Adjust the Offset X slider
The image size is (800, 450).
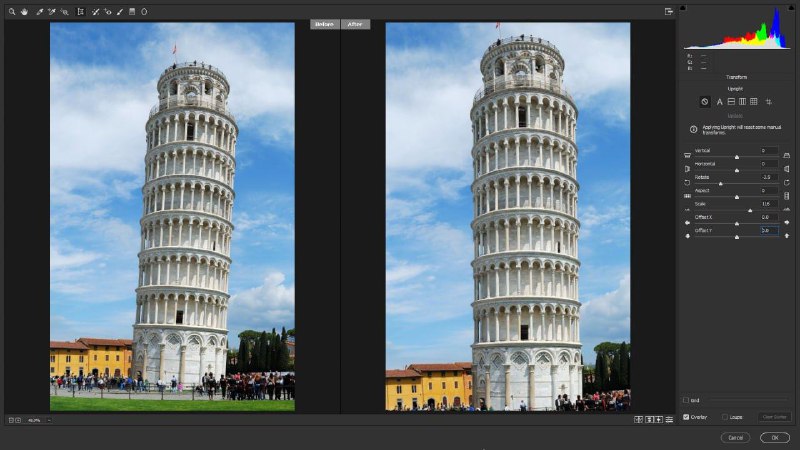click(x=736, y=223)
